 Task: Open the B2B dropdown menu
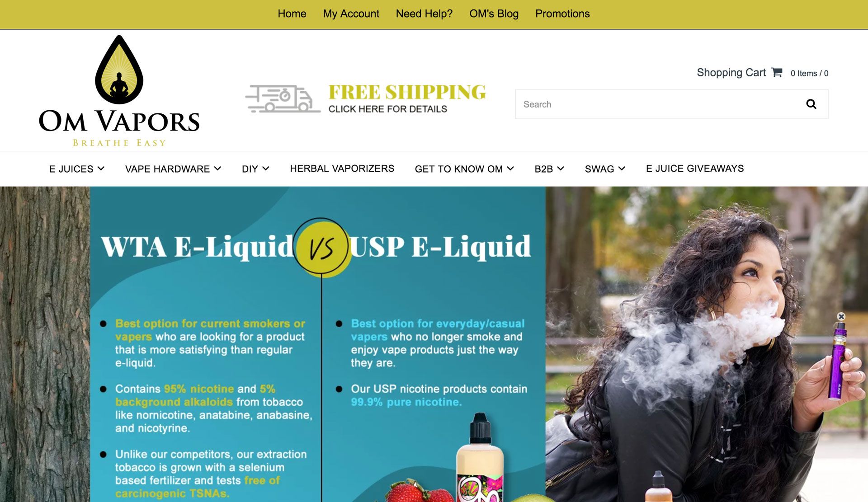[x=549, y=169]
